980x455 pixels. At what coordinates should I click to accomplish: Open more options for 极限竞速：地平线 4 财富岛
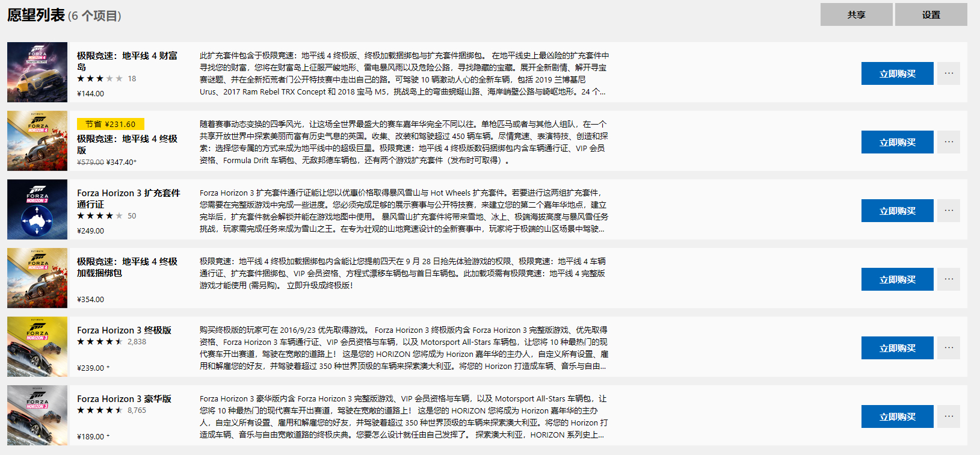click(x=949, y=73)
